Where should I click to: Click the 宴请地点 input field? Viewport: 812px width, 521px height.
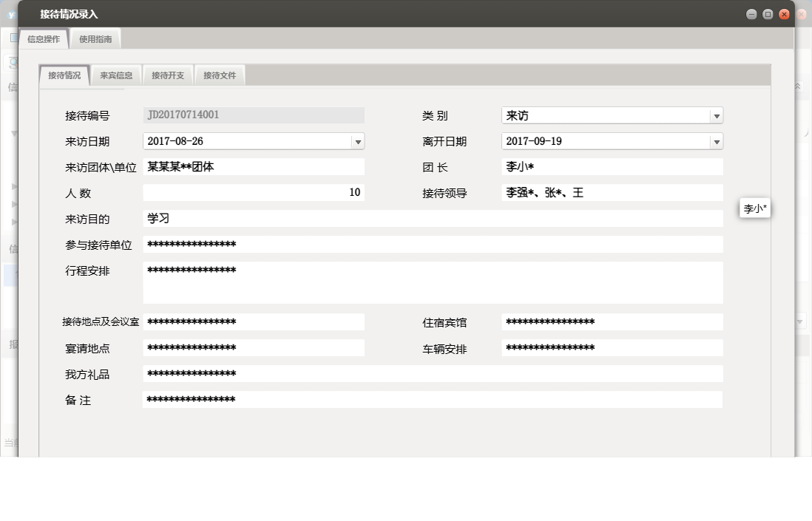254,347
